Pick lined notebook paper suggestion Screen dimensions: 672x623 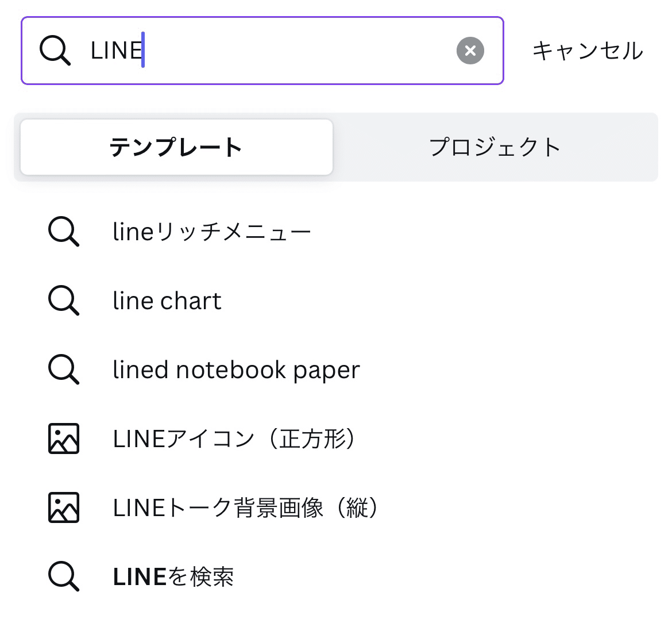tap(236, 370)
